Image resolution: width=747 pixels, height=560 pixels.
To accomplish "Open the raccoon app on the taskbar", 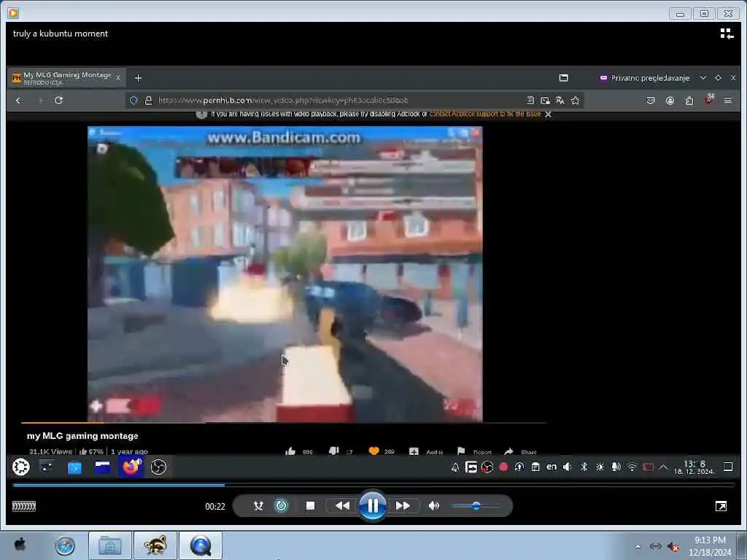I will pos(155,545).
